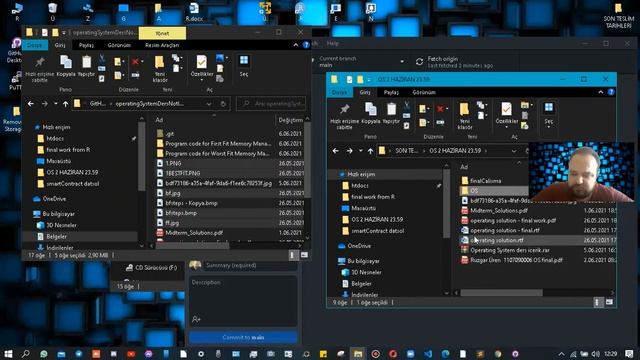Open SON TESLIM TARIHLERI desktop folder
640x360 pixels.
tap(618, 16)
